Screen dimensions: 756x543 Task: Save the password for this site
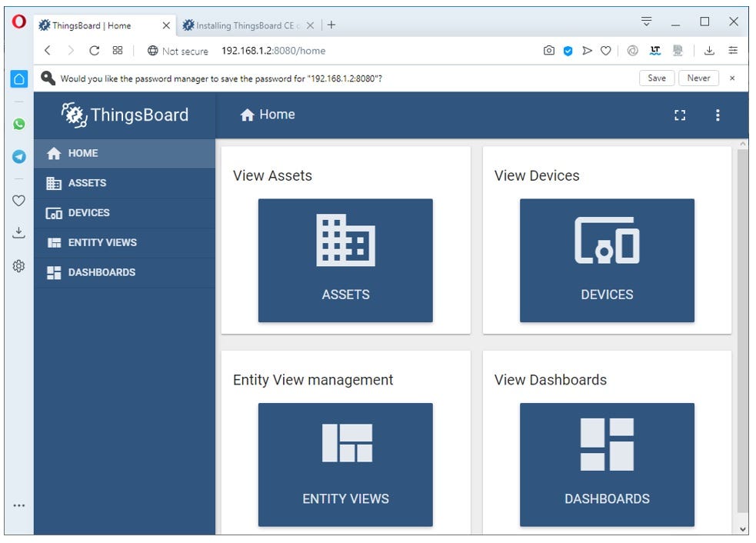coord(657,78)
